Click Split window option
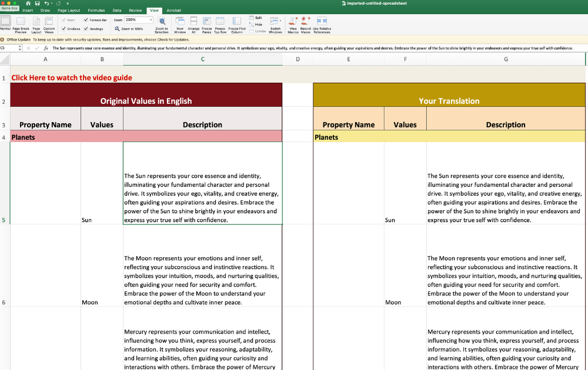The image size is (588, 370). pos(256,18)
